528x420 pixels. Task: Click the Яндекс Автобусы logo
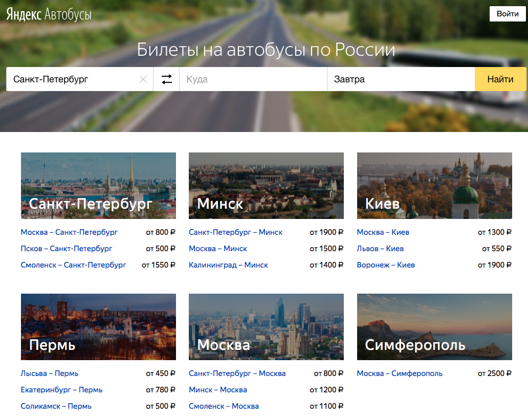[x=49, y=14]
